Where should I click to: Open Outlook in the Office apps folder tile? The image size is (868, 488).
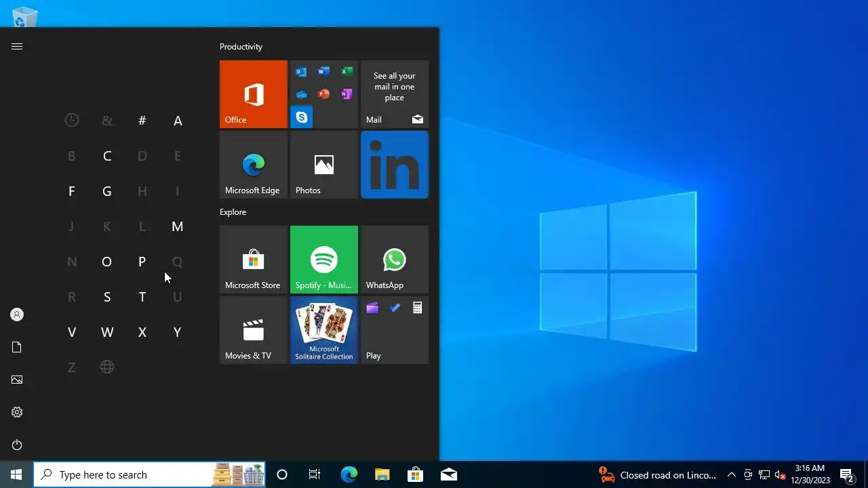301,72
